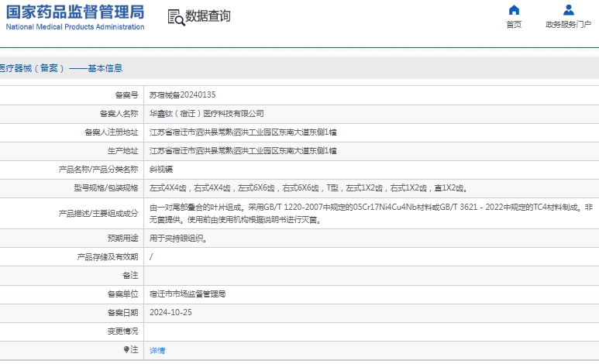Click the address value in 备案人注册地址 row
The width and height of the screenshot is (599, 364).
click(x=243, y=132)
